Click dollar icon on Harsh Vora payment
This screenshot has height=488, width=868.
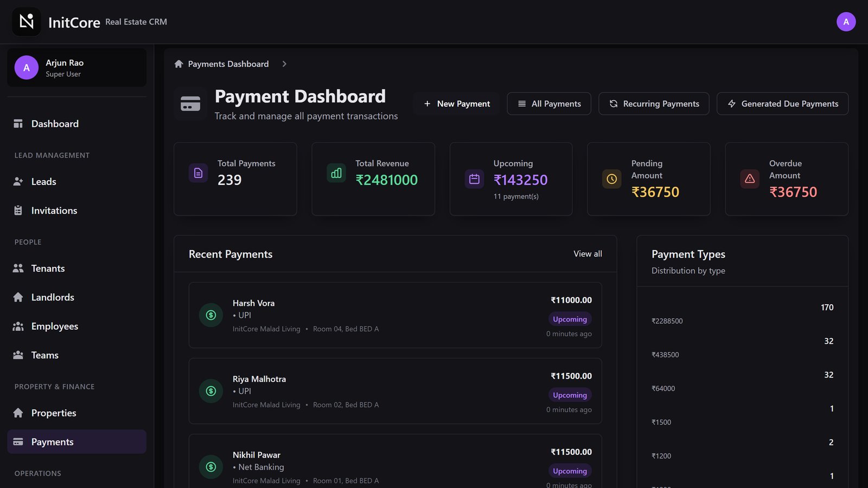pyautogui.click(x=211, y=315)
